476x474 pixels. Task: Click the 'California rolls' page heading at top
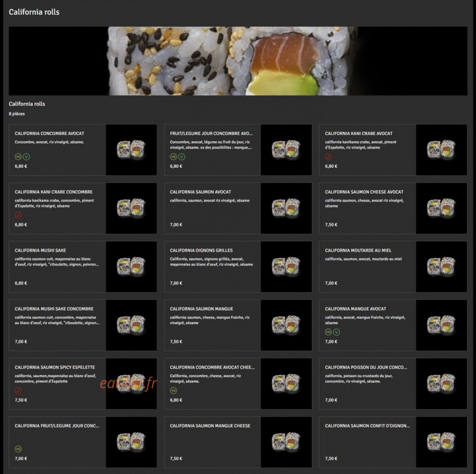point(34,12)
